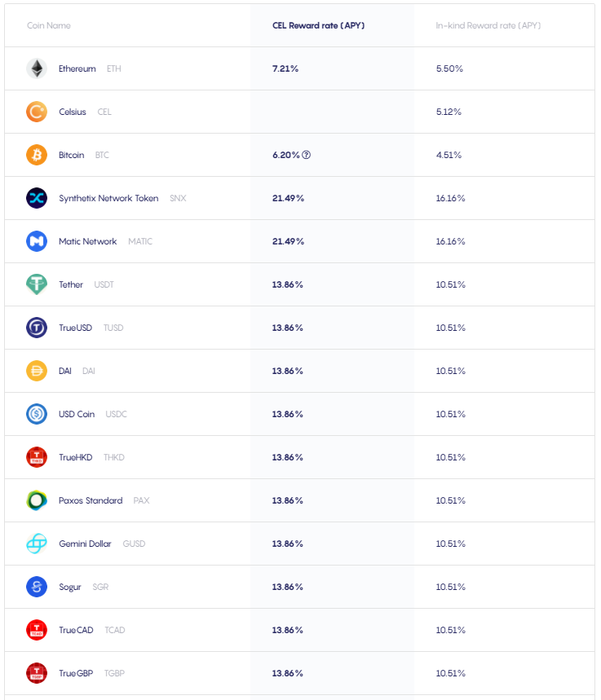Click the orange Celsius logo icon
This screenshot has width=601, height=700.
point(37,112)
